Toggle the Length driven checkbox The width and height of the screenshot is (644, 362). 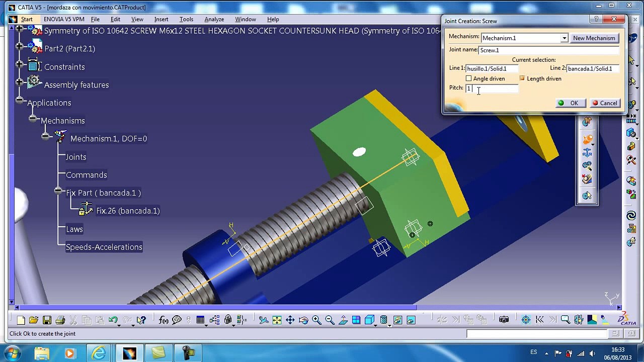pyautogui.click(x=522, y=78)
